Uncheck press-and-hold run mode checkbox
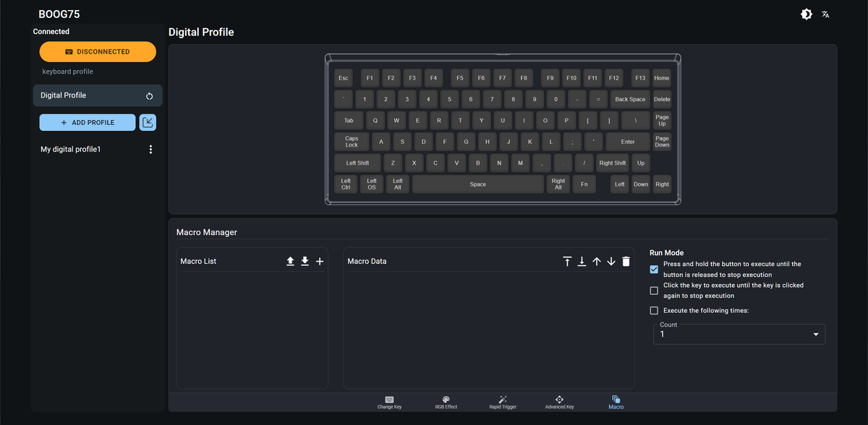868x425 pixels. point(654,270)
